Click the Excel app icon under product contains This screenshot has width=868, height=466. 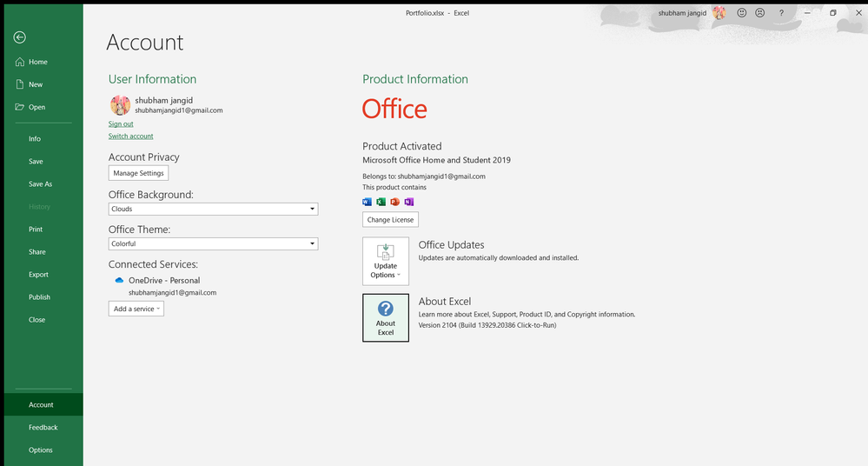coord(381,202)
